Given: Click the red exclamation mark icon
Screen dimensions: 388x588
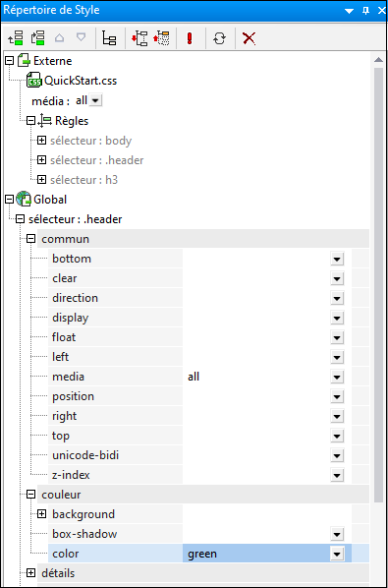Looking at the screenshot, I should pos(190,38).
